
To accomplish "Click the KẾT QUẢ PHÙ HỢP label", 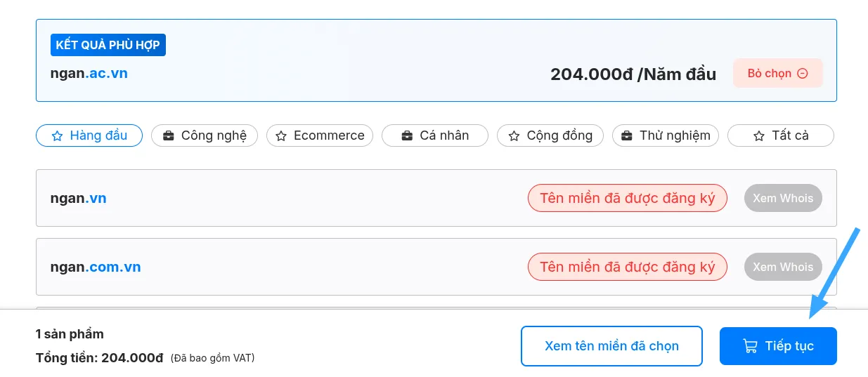I will [x=108, y=45].
